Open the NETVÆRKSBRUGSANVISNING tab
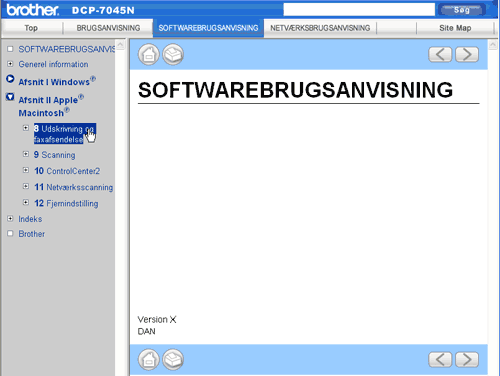Viewport: 500px width, 376px height. [x=320, y=28]
